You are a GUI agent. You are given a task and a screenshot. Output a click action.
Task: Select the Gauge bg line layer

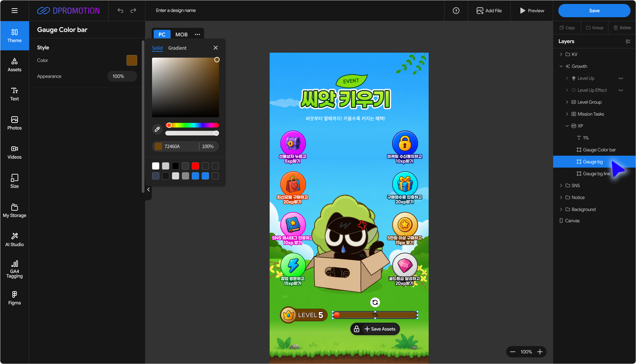pos(594,174)
